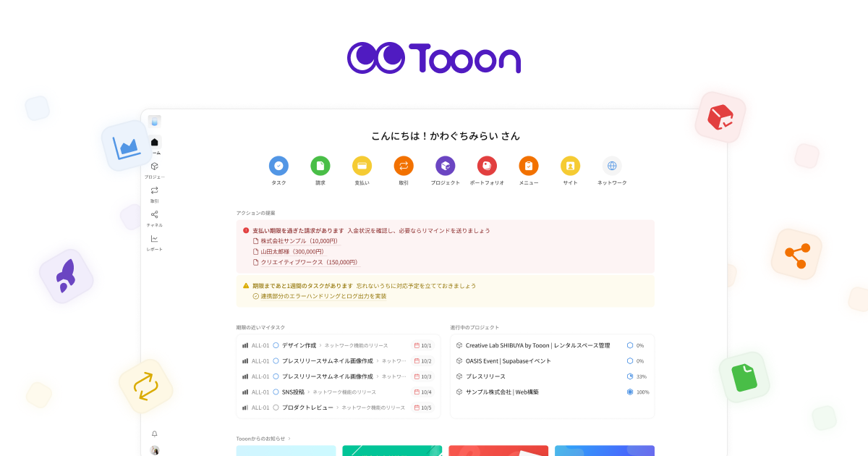Viewport: 868px width, 456px height.
Task: Open the green 請求 shortcut icon
Action: point(320,166)
